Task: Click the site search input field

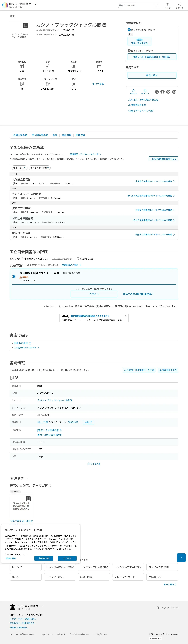Action: point(136,5)
